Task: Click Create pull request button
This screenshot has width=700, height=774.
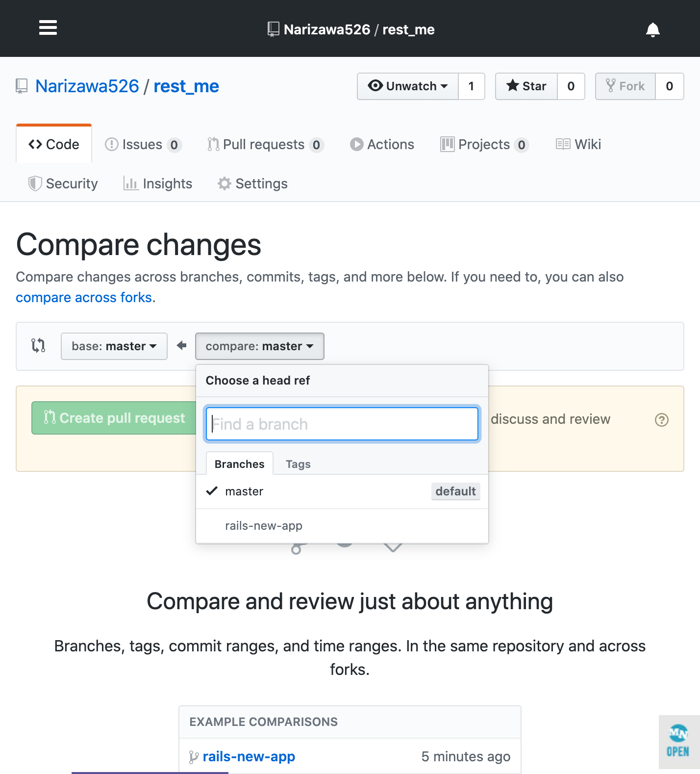Action: tap(115, 418)
